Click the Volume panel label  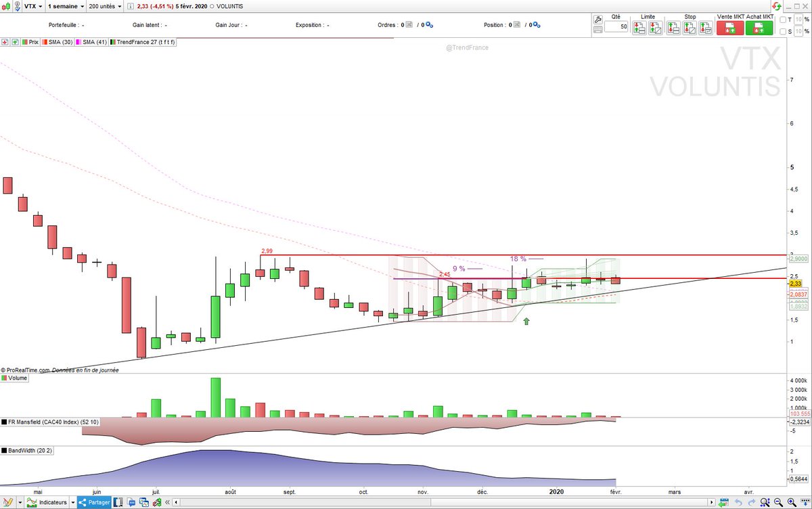tap(15, 378)
